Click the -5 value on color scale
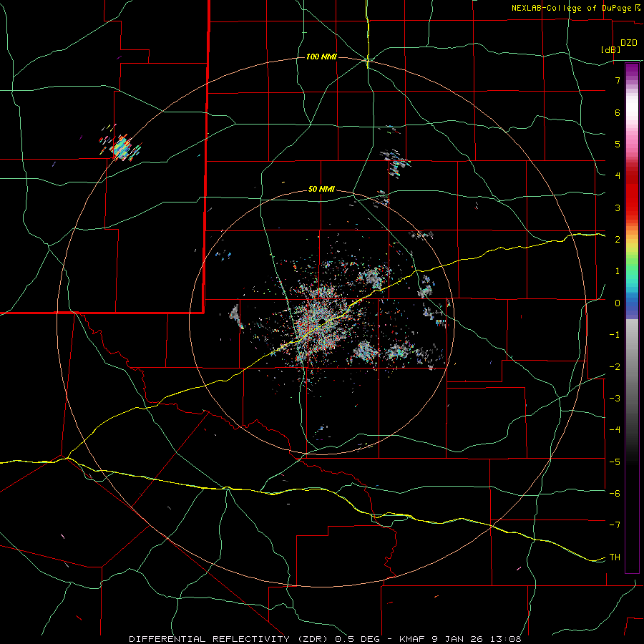Image resolution: width=644 pixels, height=644 pixels. [x=615, y=462]
